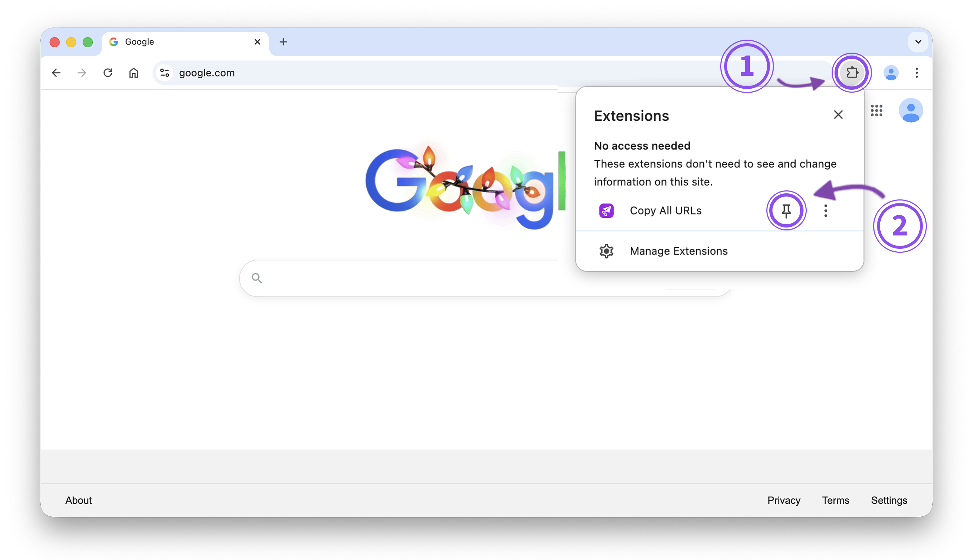Pin Copy All URLs to the toolbar

[787, 210]
